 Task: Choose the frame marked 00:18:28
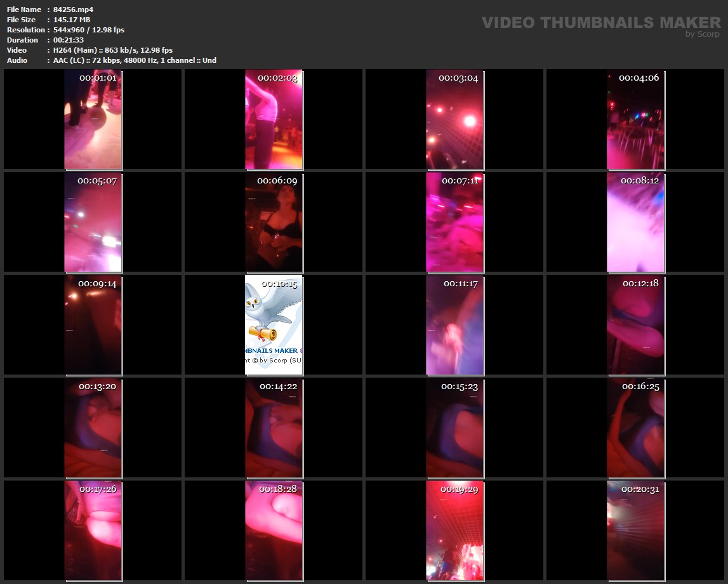point(274,531)
